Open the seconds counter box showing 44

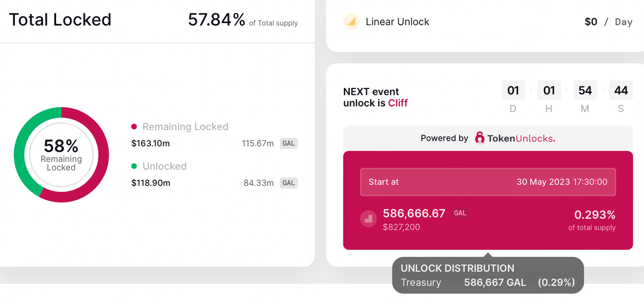tap(621, 90)
